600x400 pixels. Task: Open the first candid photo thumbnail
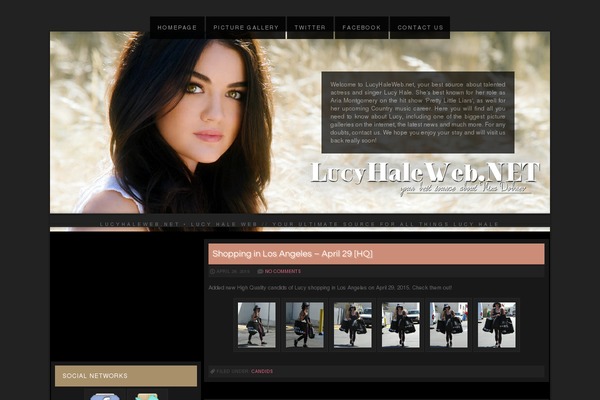(x=256, y=325)
